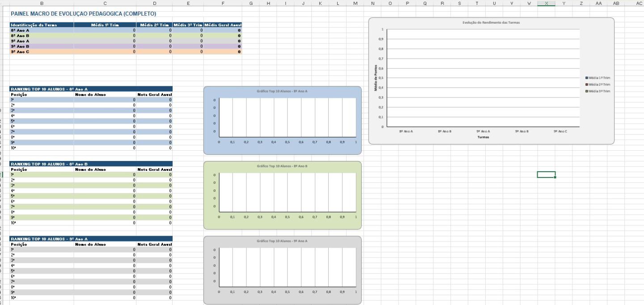Select the Gráfico Top 10 Alunos - 8º Ano A title

[282, 91]
